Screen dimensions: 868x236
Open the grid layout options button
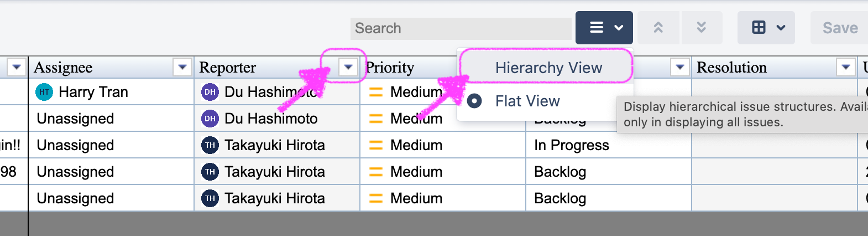coord(766,28)
